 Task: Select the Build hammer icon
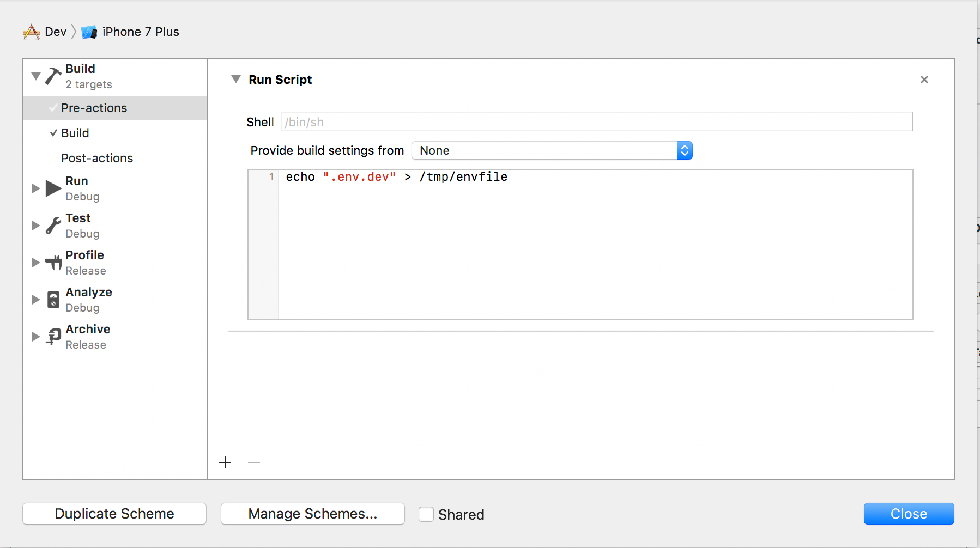click(x=52, y=76)
